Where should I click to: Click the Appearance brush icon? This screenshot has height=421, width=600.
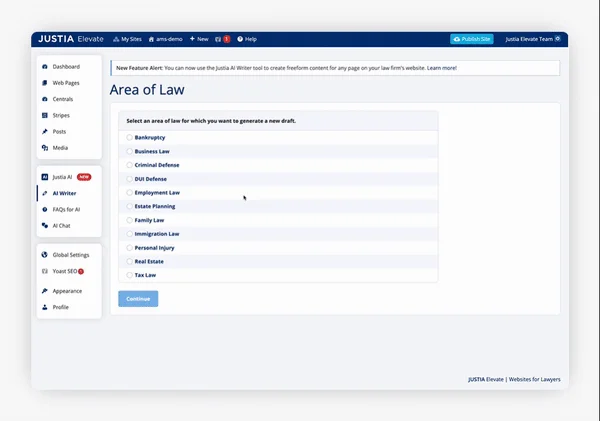pyautogui.click(x=45, y=291)
